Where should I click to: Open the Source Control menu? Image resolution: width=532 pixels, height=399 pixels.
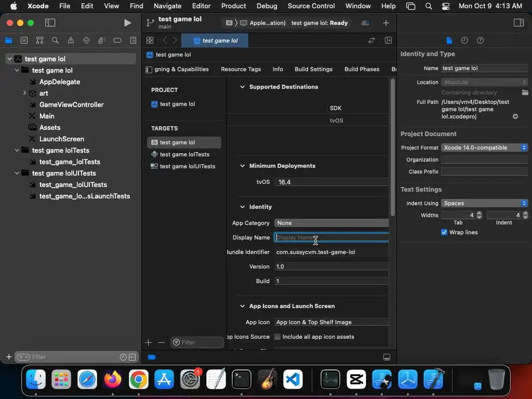(311, 6)
